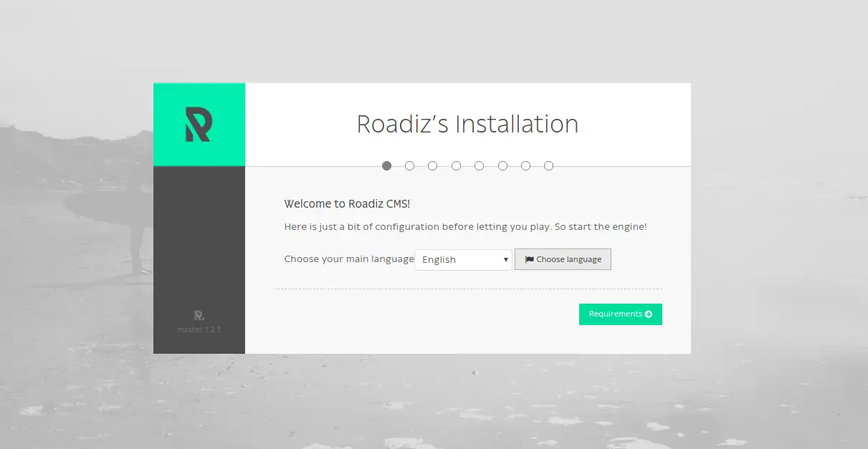Image resolution: width=868 pixels, height=449 pixels.
Task: Select the first filled installation step dot
Action: click(387, 165)
